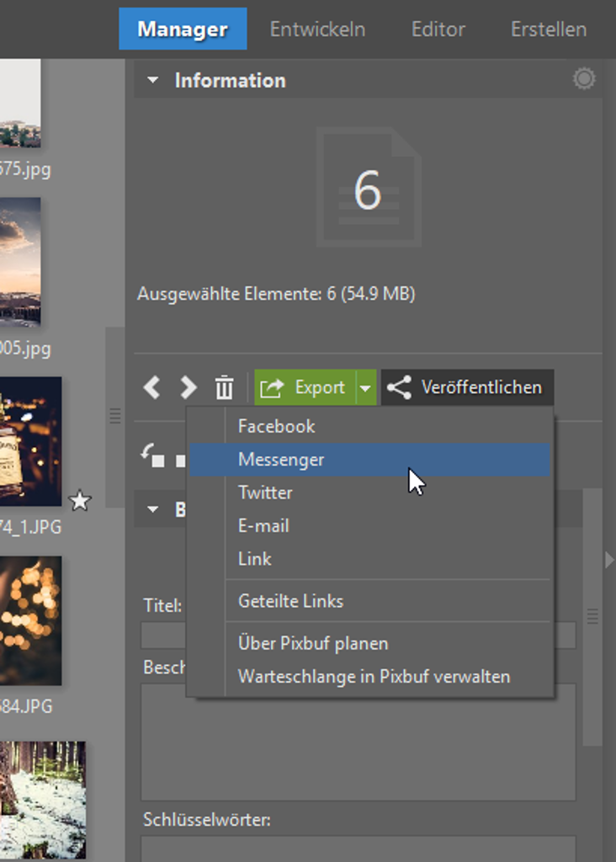Delete selected items with trash icon
This screenshot has height=862, width=616.
click(x=224, y=387)
